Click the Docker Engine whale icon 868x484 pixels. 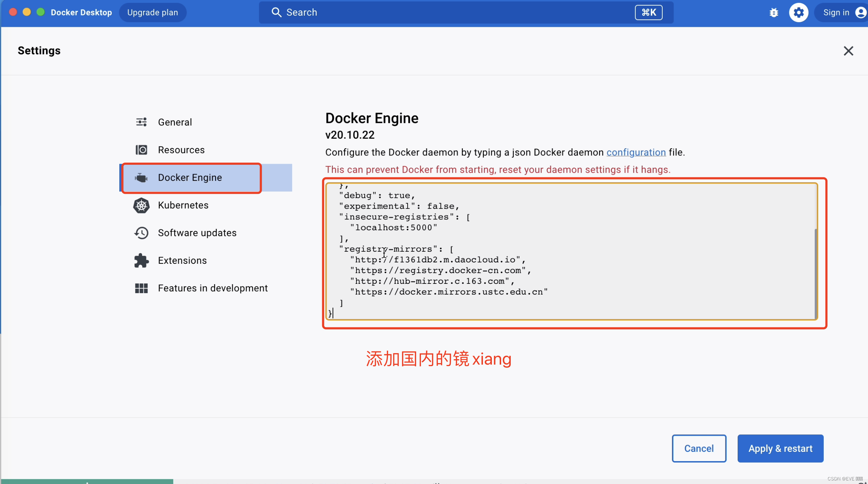coord(141,178)
